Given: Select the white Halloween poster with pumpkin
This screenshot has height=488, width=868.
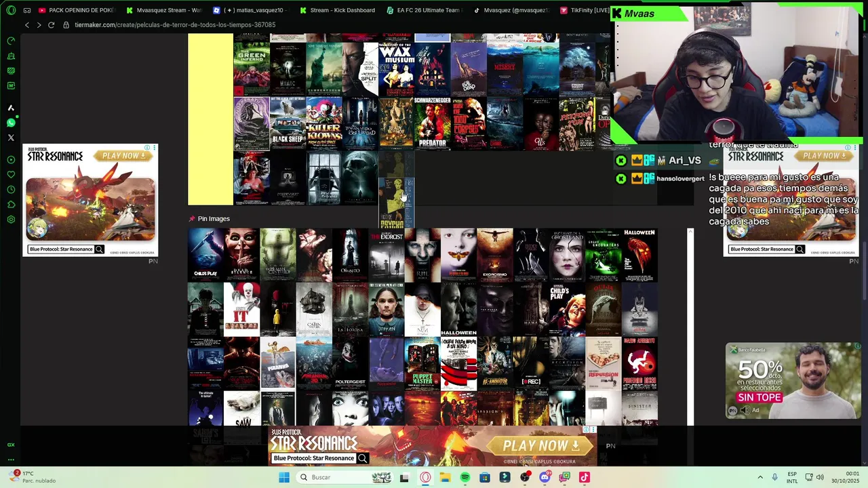Looking at the screenshot, I should pyautogui.click(x=639, y=256).
